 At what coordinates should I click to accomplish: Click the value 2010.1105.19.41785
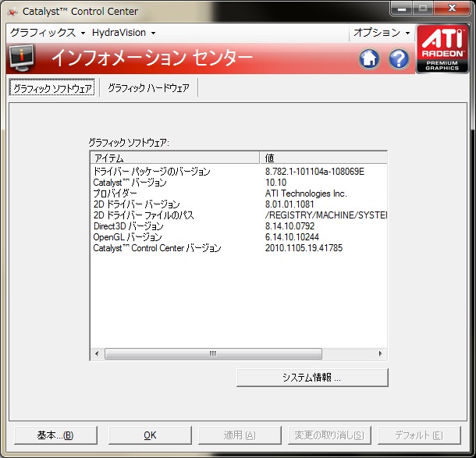point(304,248)
